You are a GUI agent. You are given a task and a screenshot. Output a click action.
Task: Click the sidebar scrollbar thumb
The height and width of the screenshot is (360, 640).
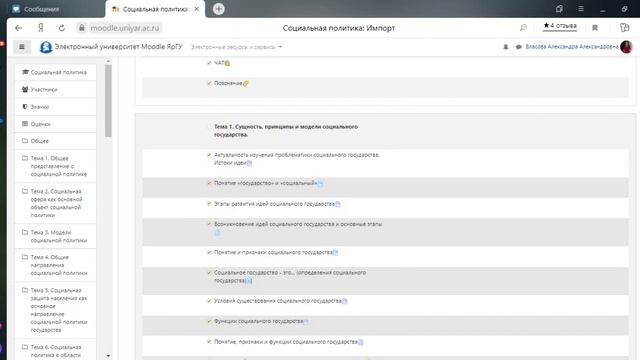click(x=108, y=101)
